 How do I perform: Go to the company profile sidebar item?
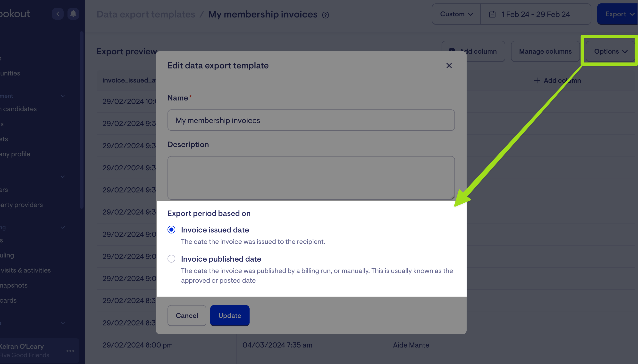click(15, 154)
